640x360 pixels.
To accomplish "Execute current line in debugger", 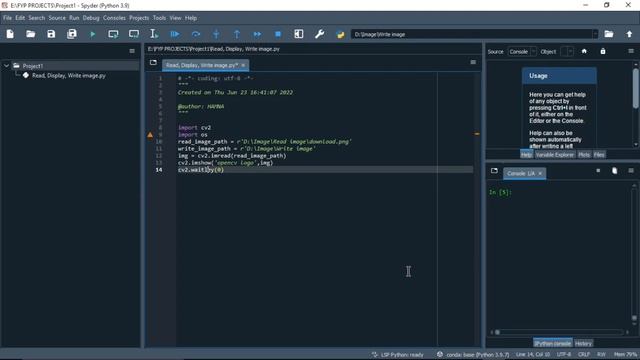I will tap(196, 34).
